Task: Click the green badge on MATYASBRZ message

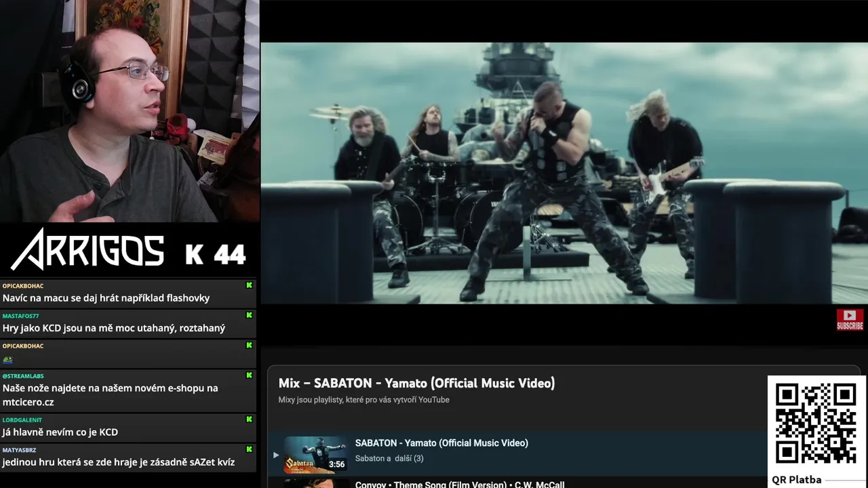Action: 250,449
